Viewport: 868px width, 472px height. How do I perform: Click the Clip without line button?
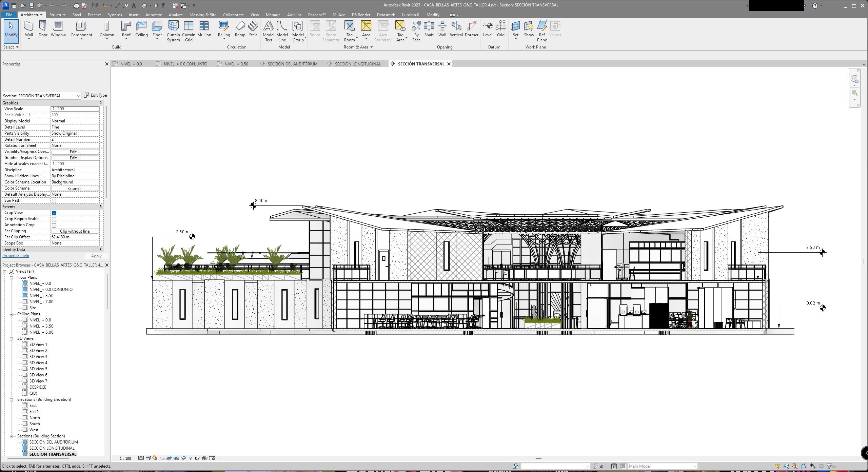75,231
